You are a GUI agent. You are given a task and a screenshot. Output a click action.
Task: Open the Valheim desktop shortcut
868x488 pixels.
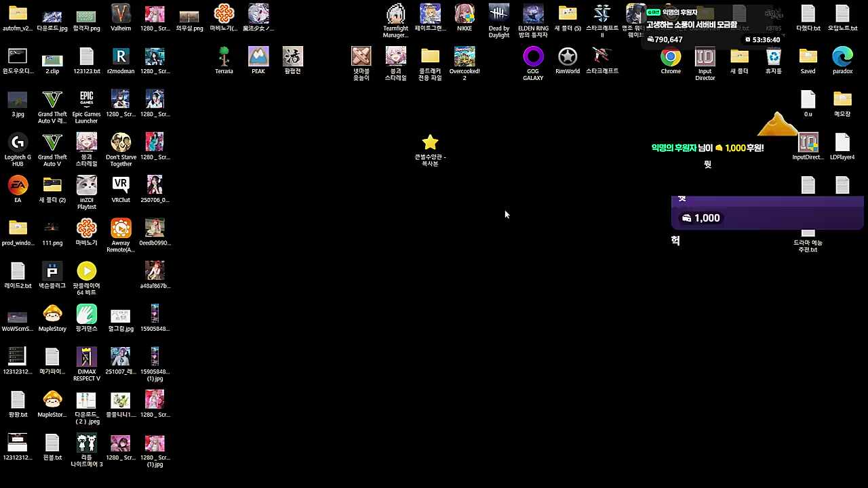click(x=121, y=14)
